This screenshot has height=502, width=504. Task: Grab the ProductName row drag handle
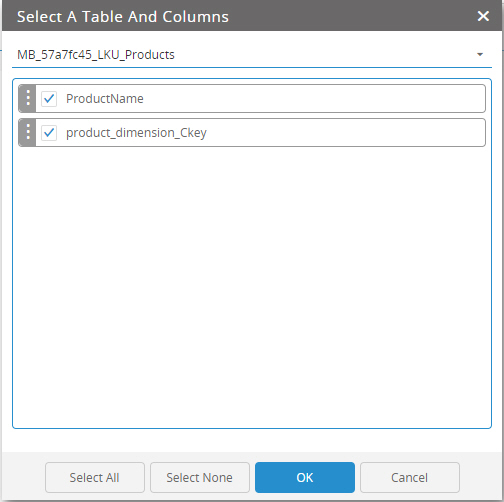coord(28,98)
